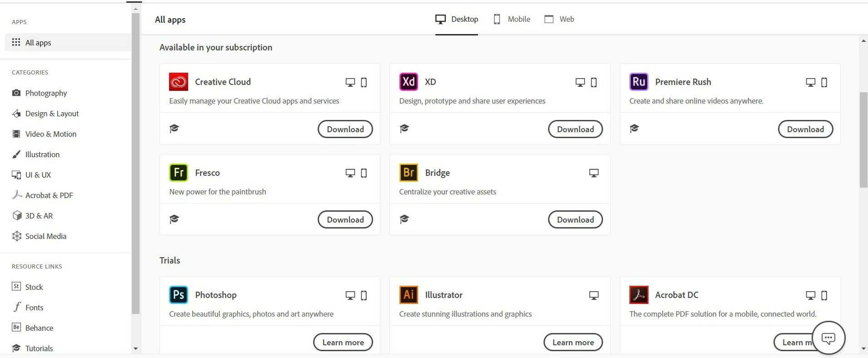
Task: Select the Desktop tab
Action: (457, 19)
